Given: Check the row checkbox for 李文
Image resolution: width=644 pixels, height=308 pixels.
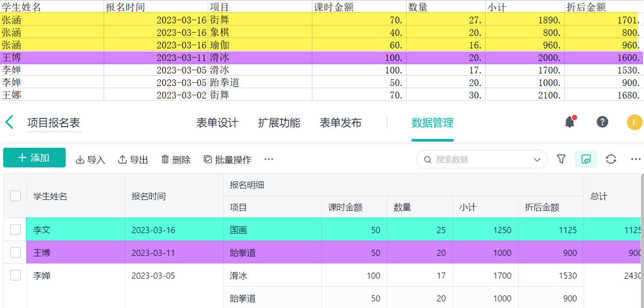Looking at the screenshot, I should 15,230.
